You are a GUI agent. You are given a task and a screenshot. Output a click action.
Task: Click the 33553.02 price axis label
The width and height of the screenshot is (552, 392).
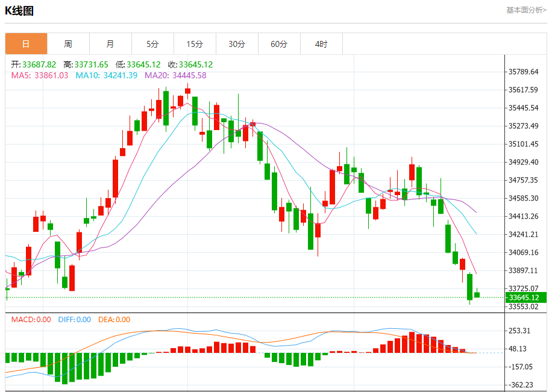(524, 307)
